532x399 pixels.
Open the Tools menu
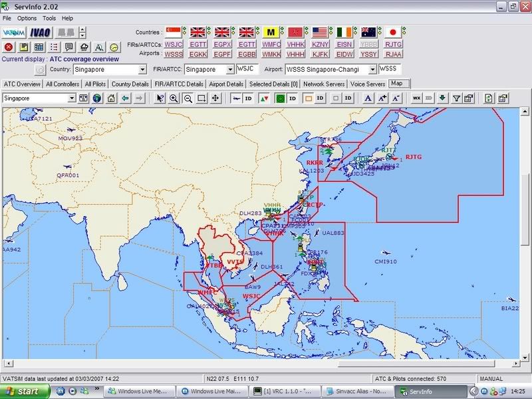[49, 18]
